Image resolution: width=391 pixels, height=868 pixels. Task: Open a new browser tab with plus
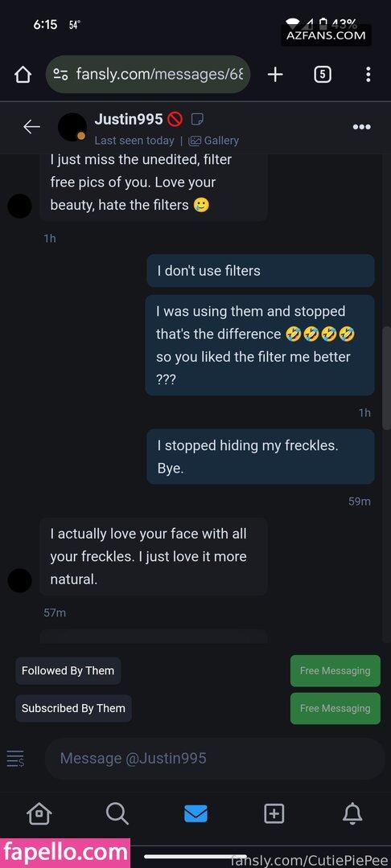pyautogui.click(x=275, y=74)
